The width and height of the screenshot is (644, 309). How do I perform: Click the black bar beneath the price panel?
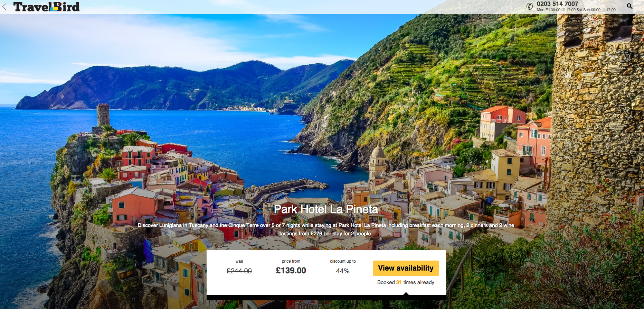tap(326, 298)
